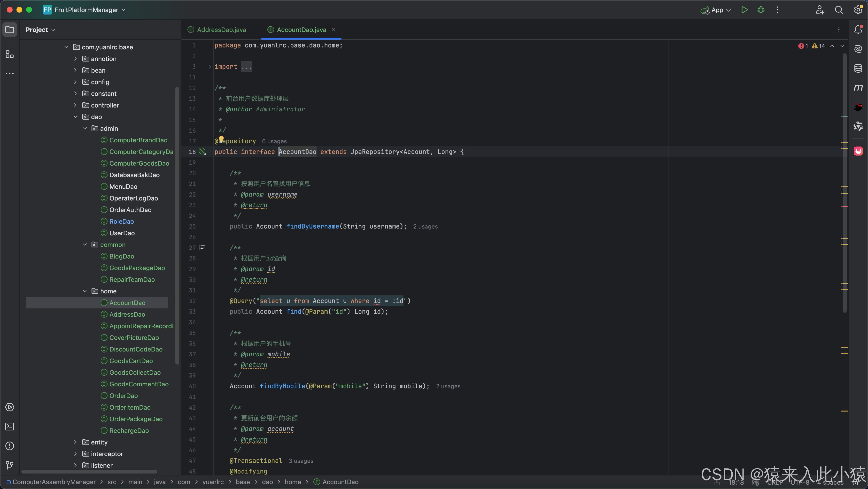The image size is (868, 489).
Task: Select ComputerBrandDao in project tree
Action: [138, 140]
